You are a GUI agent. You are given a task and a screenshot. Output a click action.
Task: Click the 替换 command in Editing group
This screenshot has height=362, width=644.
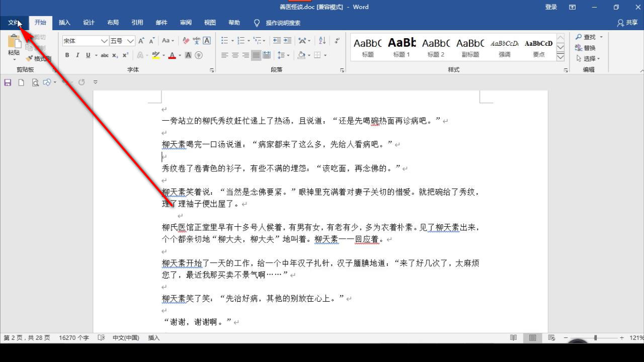click(x=587, y=47)
